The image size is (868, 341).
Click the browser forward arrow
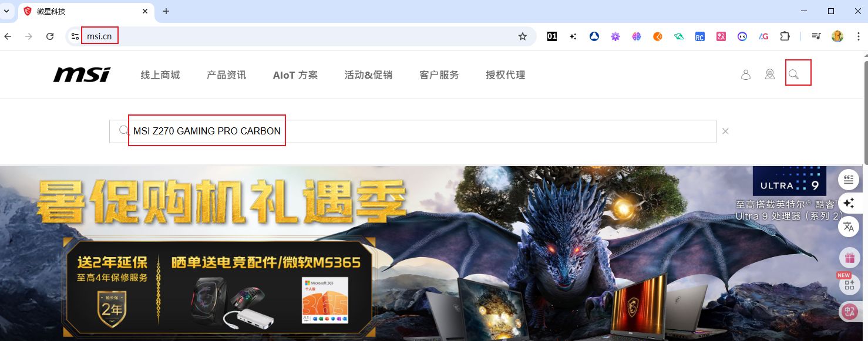(29, 36)
